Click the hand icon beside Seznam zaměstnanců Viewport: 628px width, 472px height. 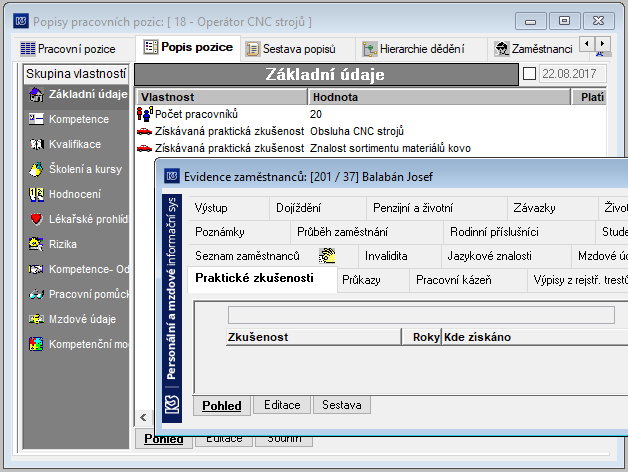point(327,255)
